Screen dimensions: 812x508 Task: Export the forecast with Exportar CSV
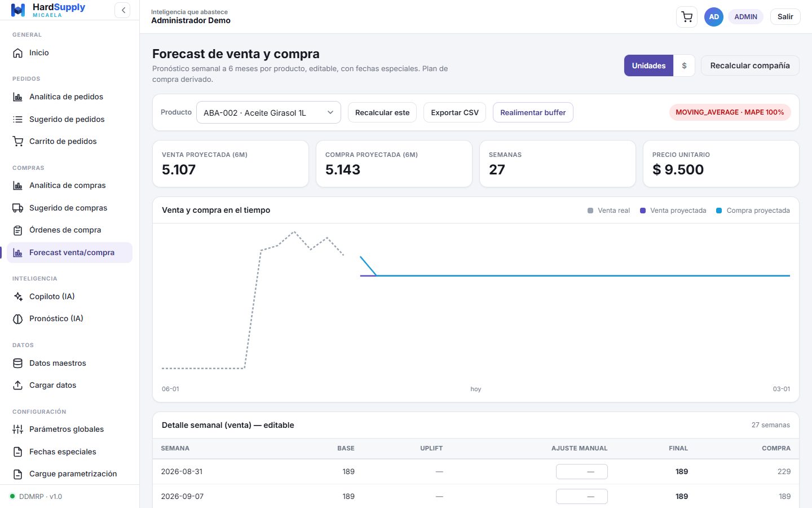tap(454, 112)
